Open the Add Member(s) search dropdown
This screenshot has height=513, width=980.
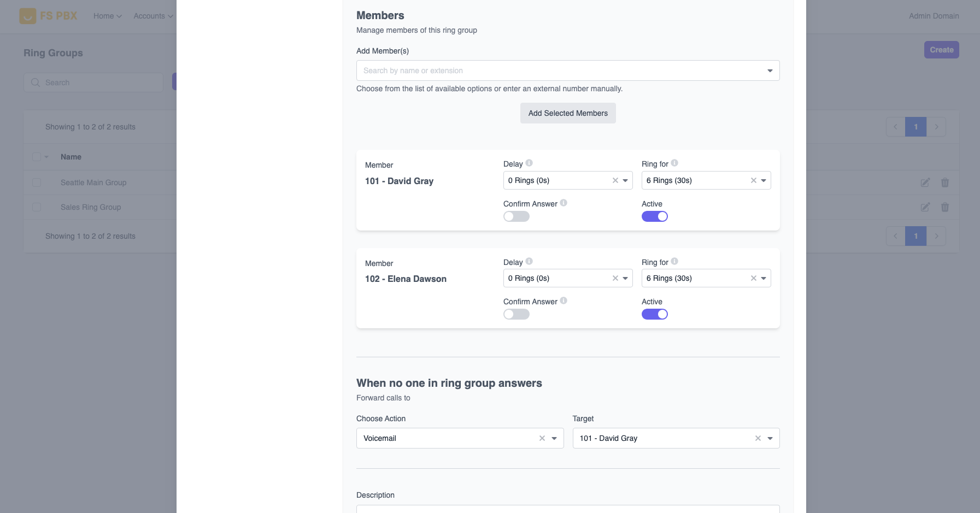[567, 70]
